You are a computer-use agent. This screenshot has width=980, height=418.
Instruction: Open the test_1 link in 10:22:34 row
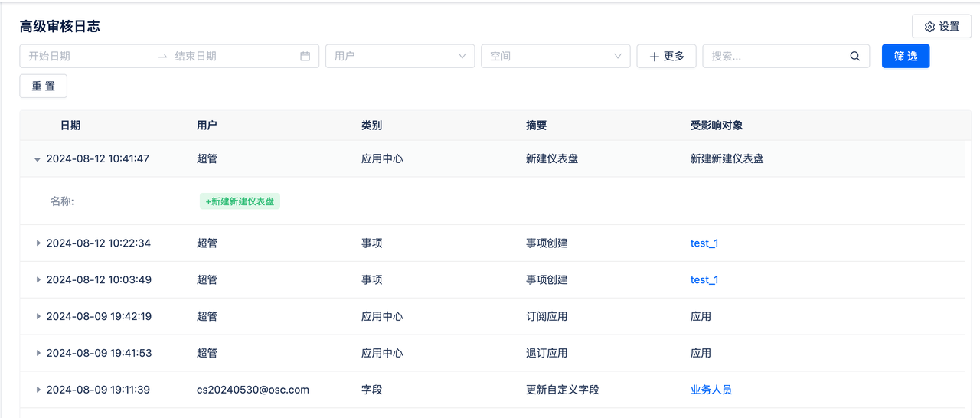point(704,243)
